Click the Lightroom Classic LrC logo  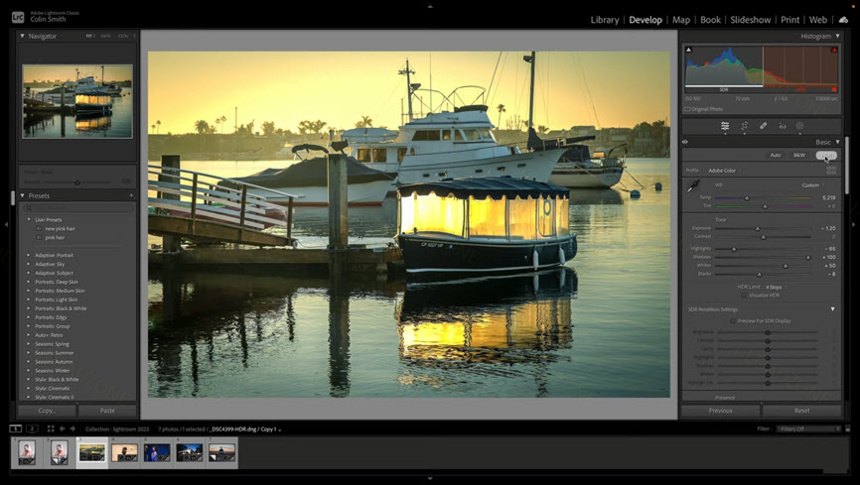click(x=18, y=18)
